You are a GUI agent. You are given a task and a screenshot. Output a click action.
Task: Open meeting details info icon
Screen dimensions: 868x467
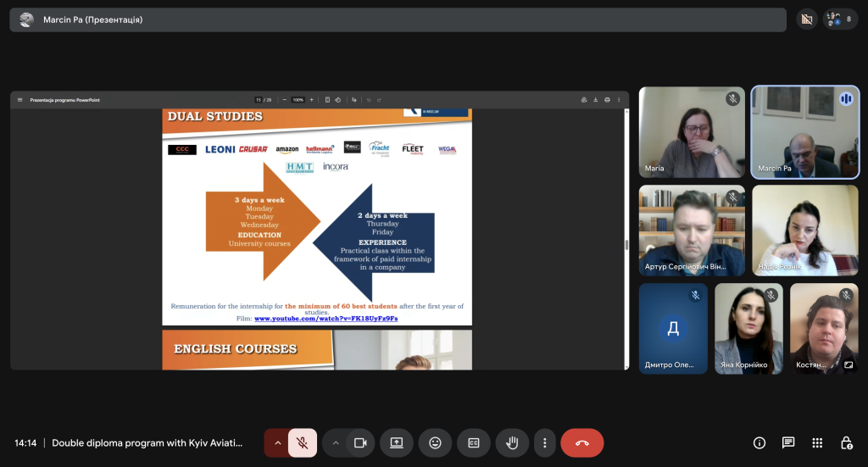759,442
